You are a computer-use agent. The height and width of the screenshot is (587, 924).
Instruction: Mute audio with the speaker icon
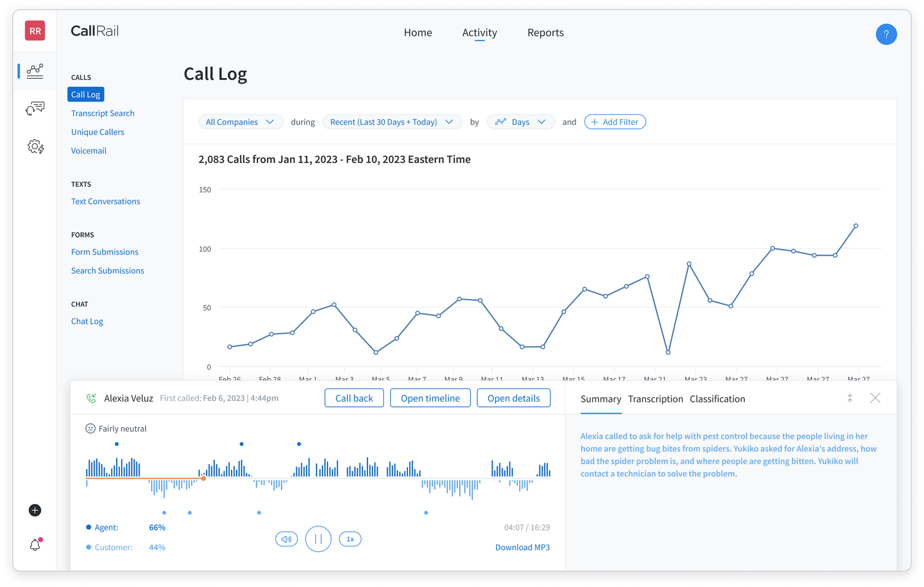pyautogui.click(x=286, y=538)
